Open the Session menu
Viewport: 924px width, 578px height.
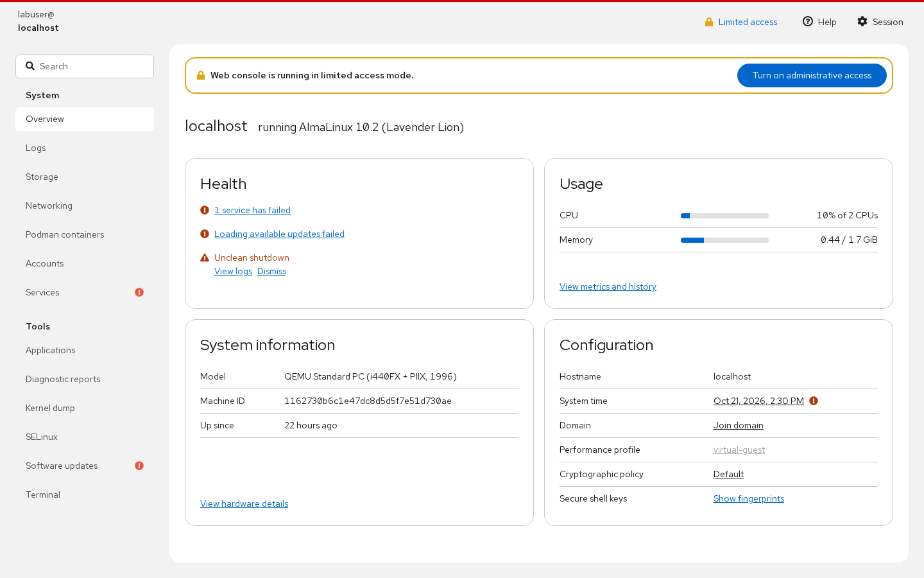click(880, 22)
